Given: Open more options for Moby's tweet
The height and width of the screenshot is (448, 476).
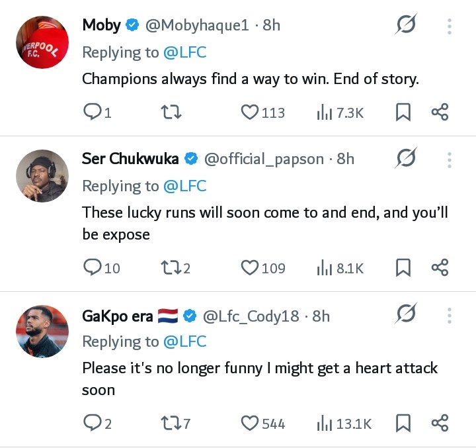Looking at the screenshot, I should tap(449, 26).
